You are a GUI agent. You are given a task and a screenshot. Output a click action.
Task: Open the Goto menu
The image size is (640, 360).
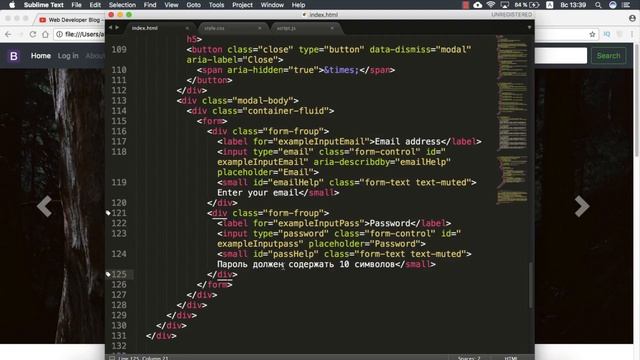click(x=193, y=5)
